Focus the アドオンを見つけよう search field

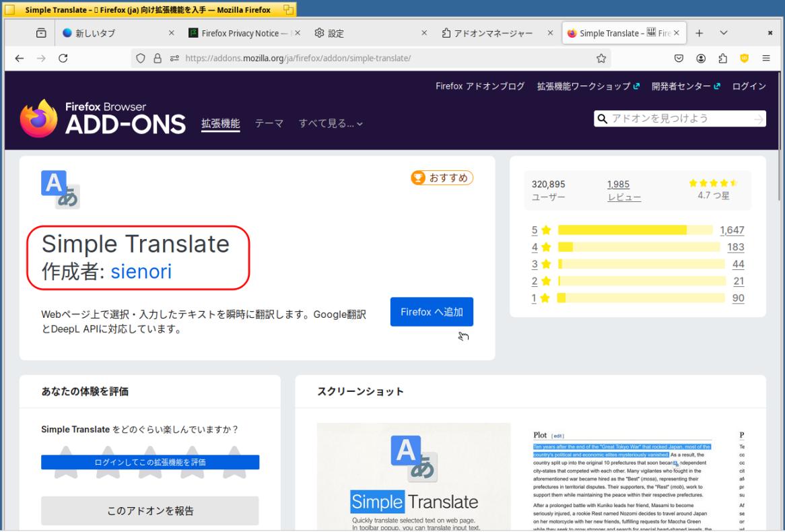(680, 119)
